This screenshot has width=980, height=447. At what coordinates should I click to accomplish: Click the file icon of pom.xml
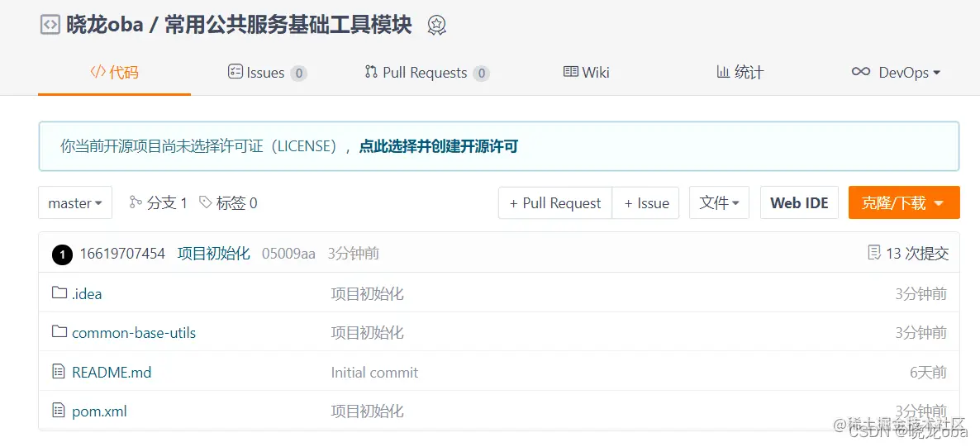point(59,410)
